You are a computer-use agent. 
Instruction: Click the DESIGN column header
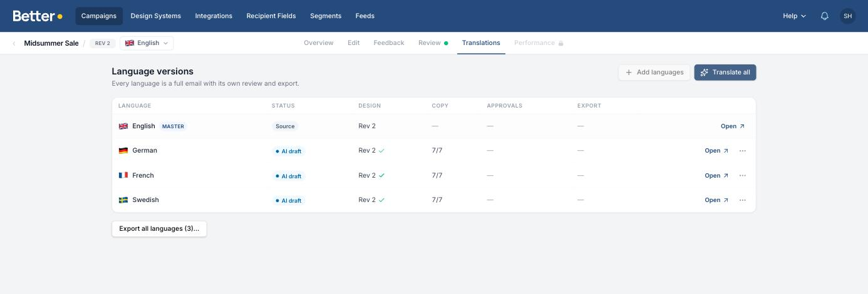[369, 106]
